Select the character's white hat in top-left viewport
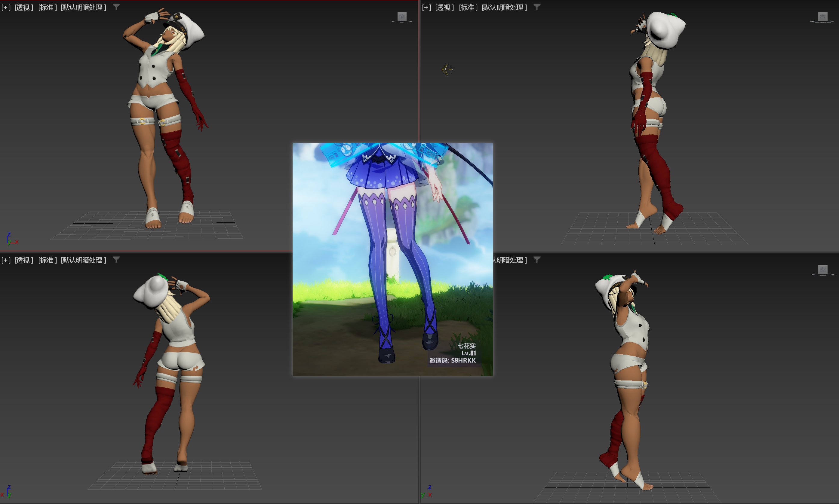 tap(192, 31)
